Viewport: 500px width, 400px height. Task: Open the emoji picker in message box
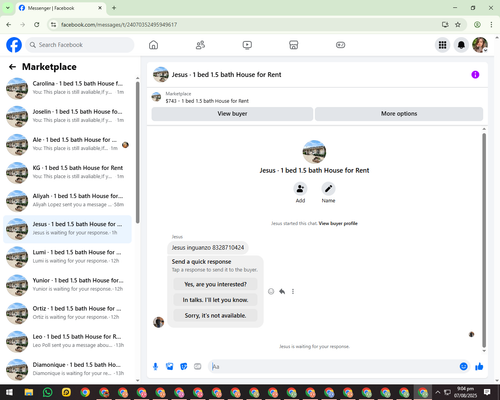point(463,367)
